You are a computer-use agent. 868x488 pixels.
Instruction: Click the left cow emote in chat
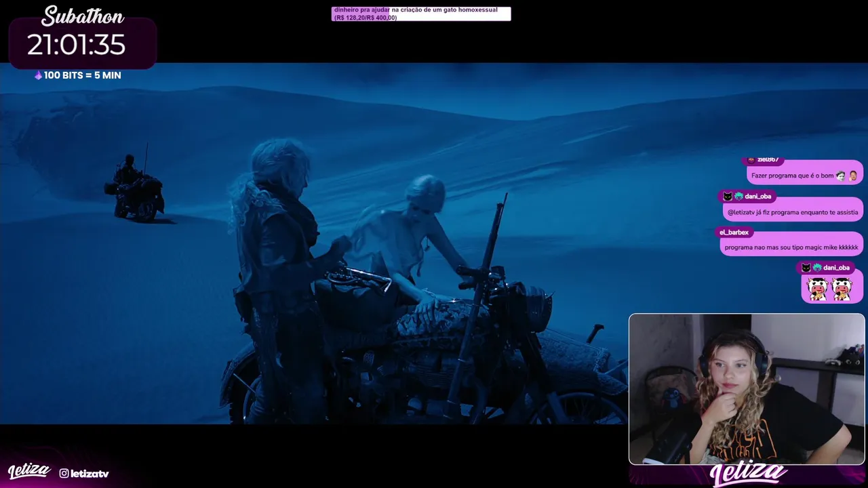(818, 289)
